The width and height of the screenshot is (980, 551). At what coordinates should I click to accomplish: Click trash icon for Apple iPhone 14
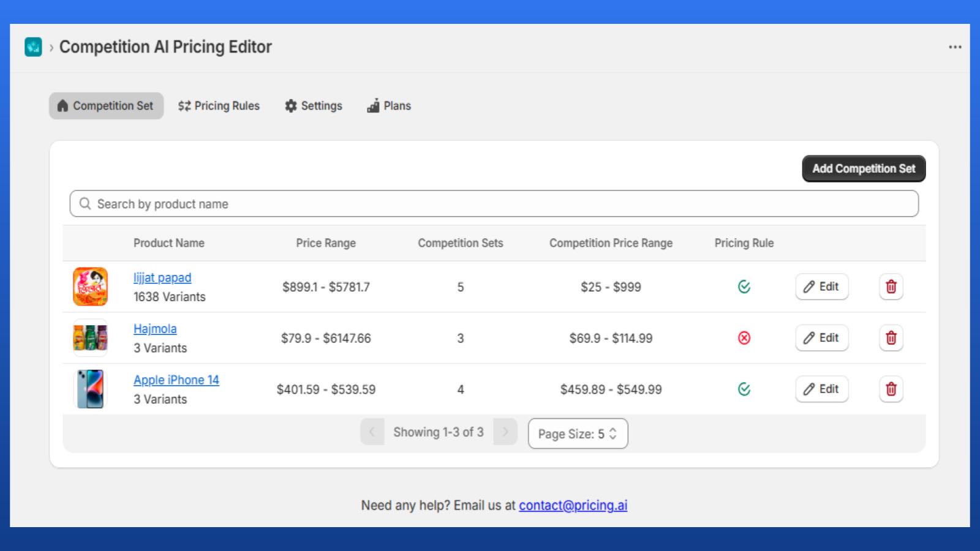[x=891, y=389]
